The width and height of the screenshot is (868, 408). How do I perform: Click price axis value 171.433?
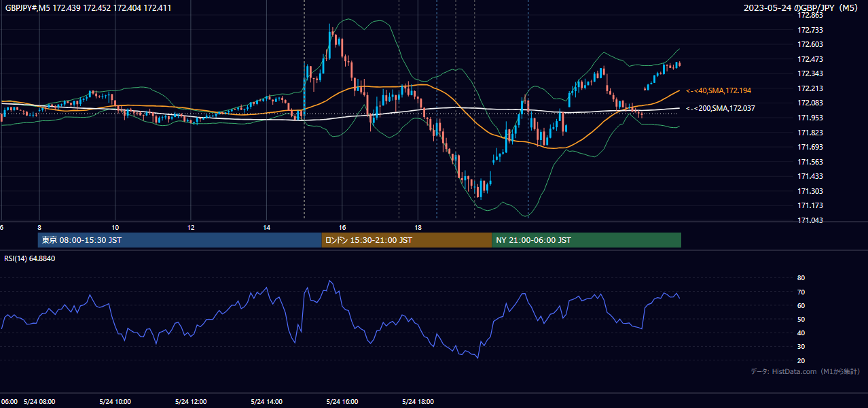[x=810, y=176]
